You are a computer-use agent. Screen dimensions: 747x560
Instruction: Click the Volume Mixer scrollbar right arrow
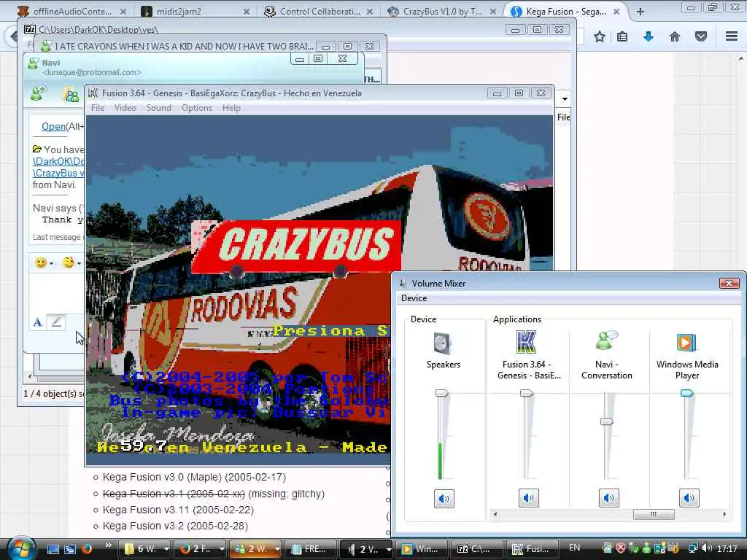pyautogui.click(x=724, y=514)
